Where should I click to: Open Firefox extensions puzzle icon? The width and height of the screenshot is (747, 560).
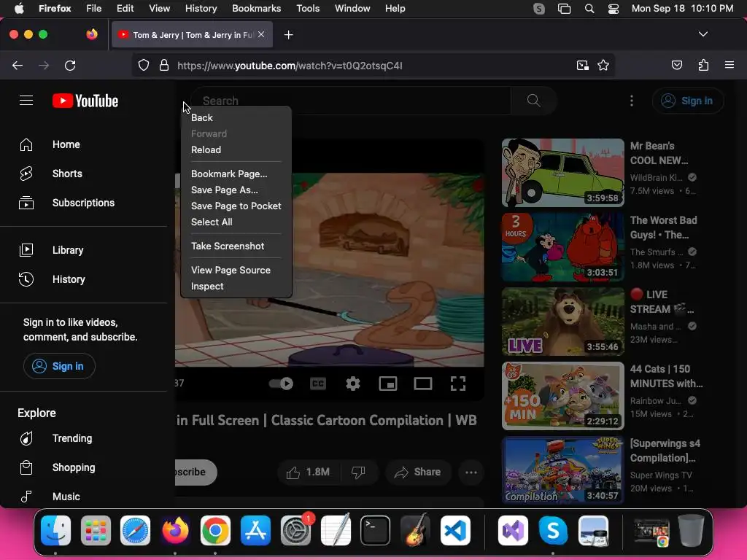(703, 65)
